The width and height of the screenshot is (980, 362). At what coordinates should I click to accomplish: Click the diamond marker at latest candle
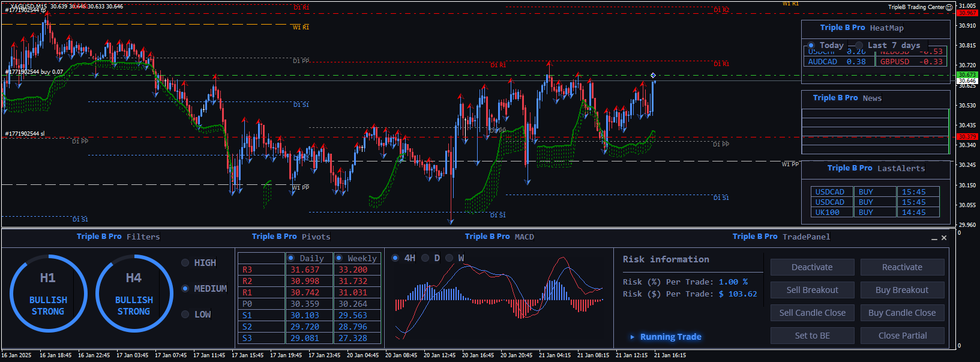pyautogui.click(x=653, y=76)
